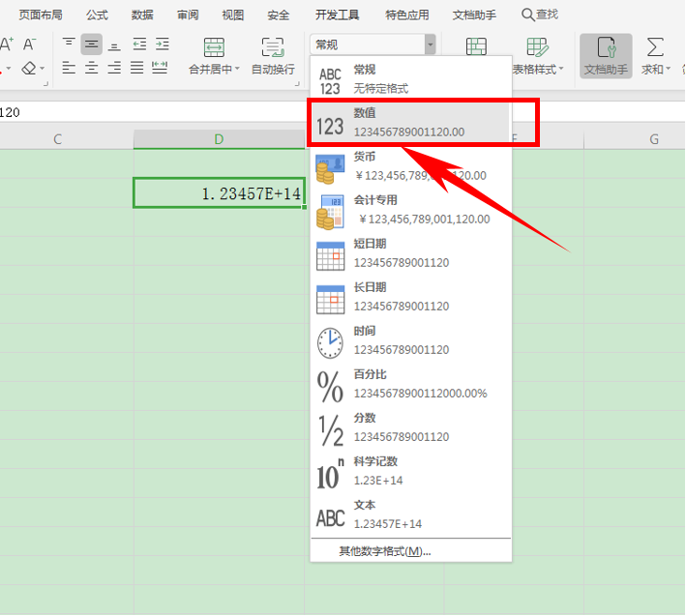Select 常规 format option
This screenshot has width=686, height=616.
pyautogui.click(x=411, y=78)
